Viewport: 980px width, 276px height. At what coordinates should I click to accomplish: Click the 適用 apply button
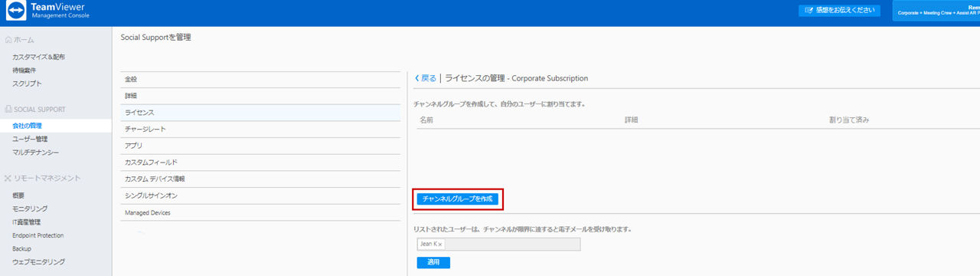click(433, 263)
